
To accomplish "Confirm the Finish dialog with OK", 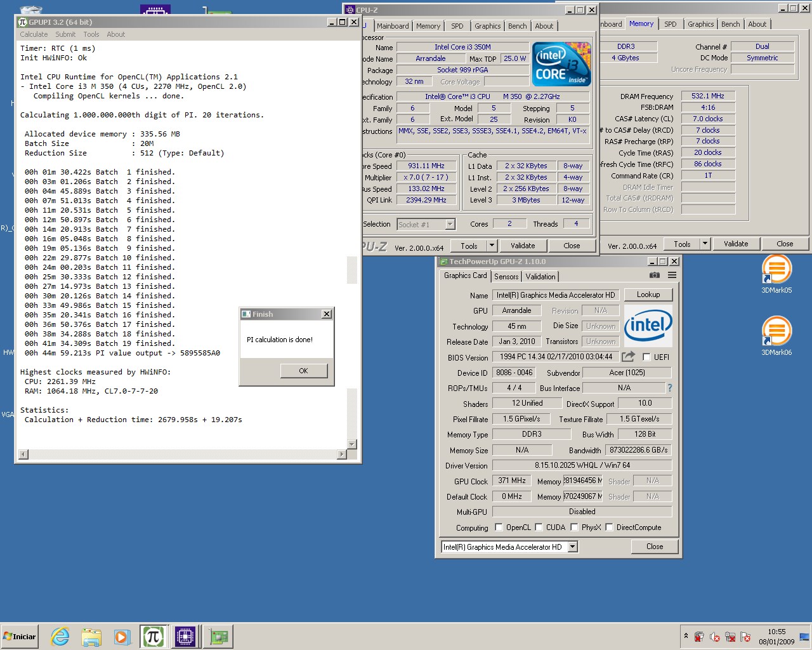I will tap(303, 371).
